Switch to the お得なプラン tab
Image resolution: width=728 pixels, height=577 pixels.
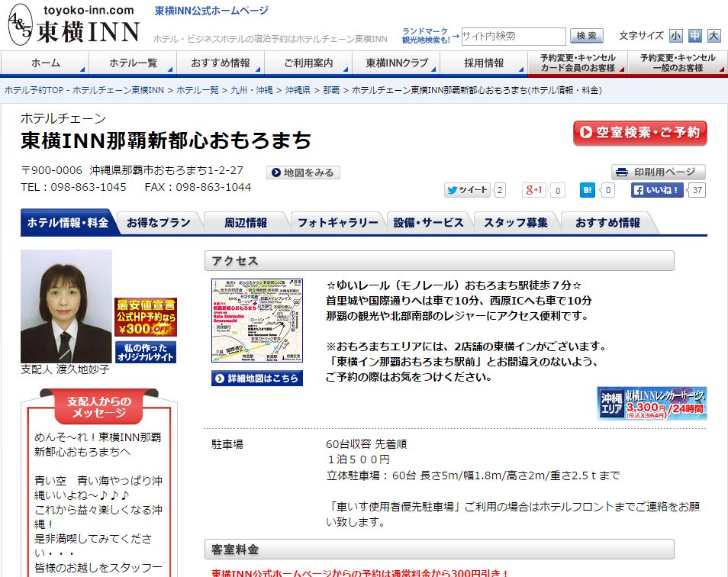[158, 223]
